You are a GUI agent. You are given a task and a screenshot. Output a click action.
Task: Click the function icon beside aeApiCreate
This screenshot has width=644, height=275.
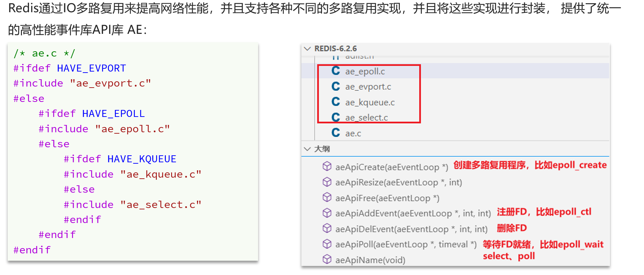327,166
